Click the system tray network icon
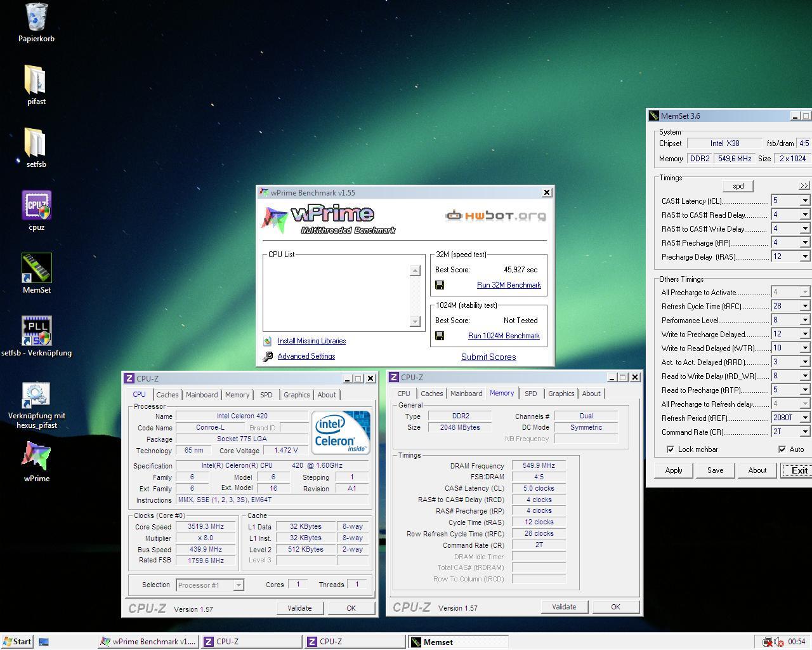812x650 pixels. [x=768, y=642]
